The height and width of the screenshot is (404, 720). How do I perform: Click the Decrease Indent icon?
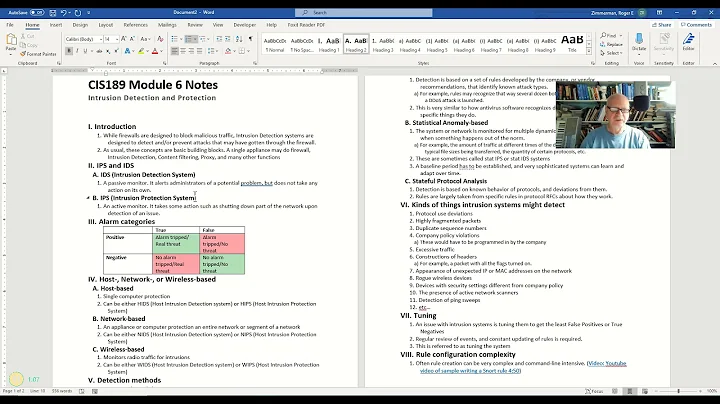[219, 39]
